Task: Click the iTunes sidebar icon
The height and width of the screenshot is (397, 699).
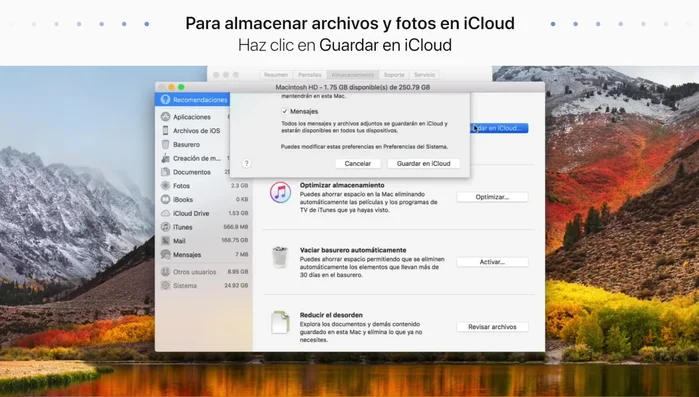Action: click(x=165, y=227)
